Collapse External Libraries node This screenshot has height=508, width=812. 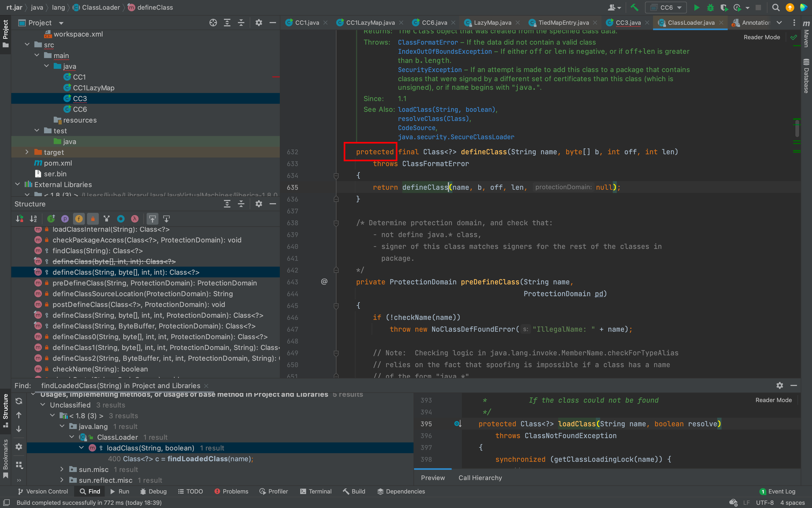coord(17,184)
